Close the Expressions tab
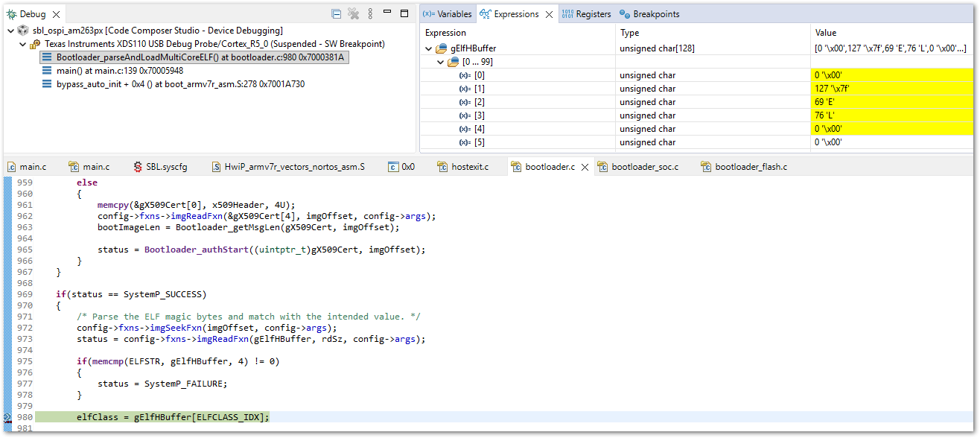The height and width of the screenshot is (438, 980). [x=549, y=14]
